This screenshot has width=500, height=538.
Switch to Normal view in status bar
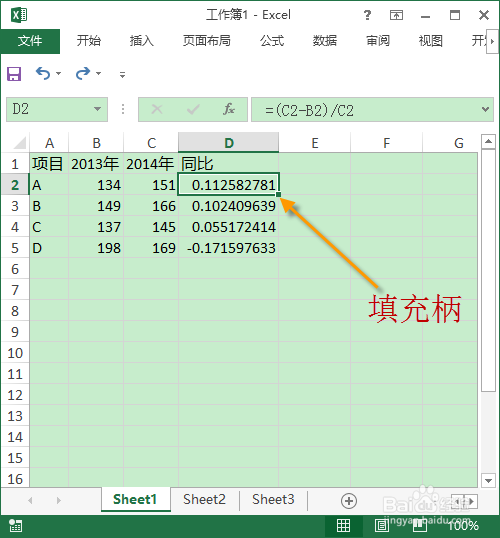click(344, 525)
